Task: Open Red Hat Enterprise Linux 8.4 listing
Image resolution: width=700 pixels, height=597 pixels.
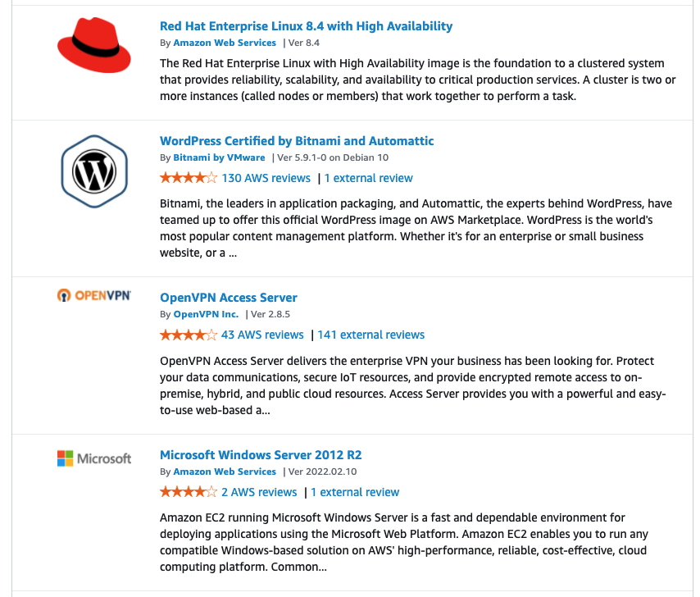Action: pyautogui.click(x=306, y=26)
